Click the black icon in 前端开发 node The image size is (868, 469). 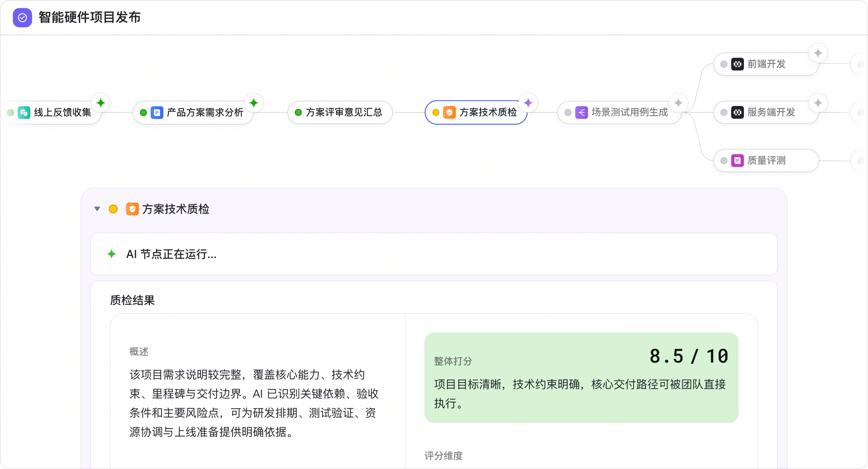737,64
